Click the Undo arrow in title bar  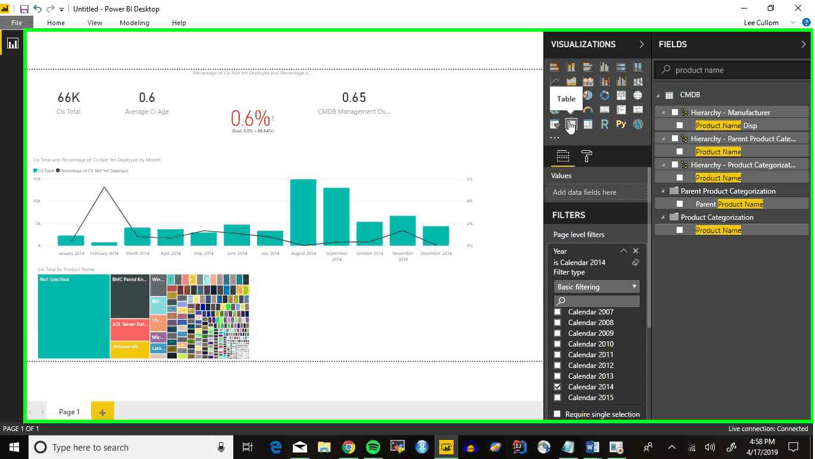coord(37,9)
